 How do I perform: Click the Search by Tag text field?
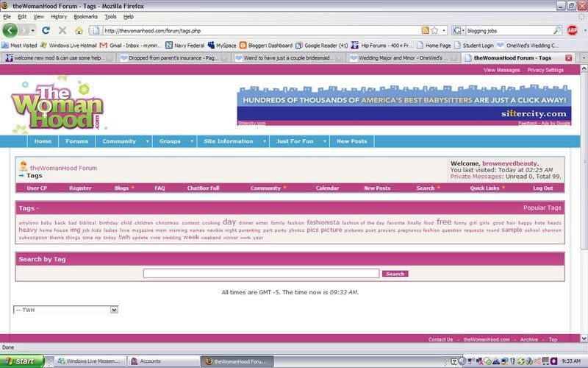coord(261,273)
